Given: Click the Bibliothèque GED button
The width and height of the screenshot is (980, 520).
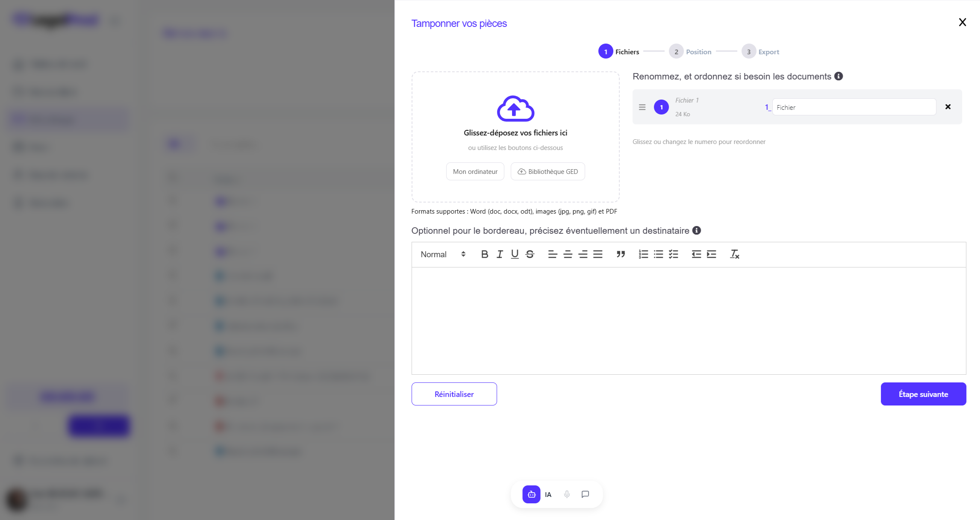Looking at the screenshot, I should tap(547, 171).
